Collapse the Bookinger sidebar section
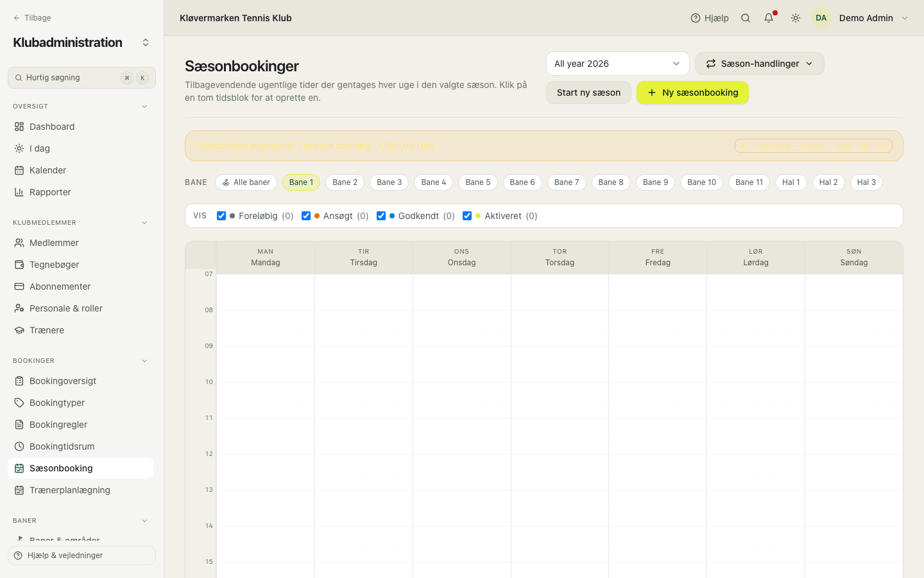924x578 pixels. pyautogui.click(x=144, y=361)
